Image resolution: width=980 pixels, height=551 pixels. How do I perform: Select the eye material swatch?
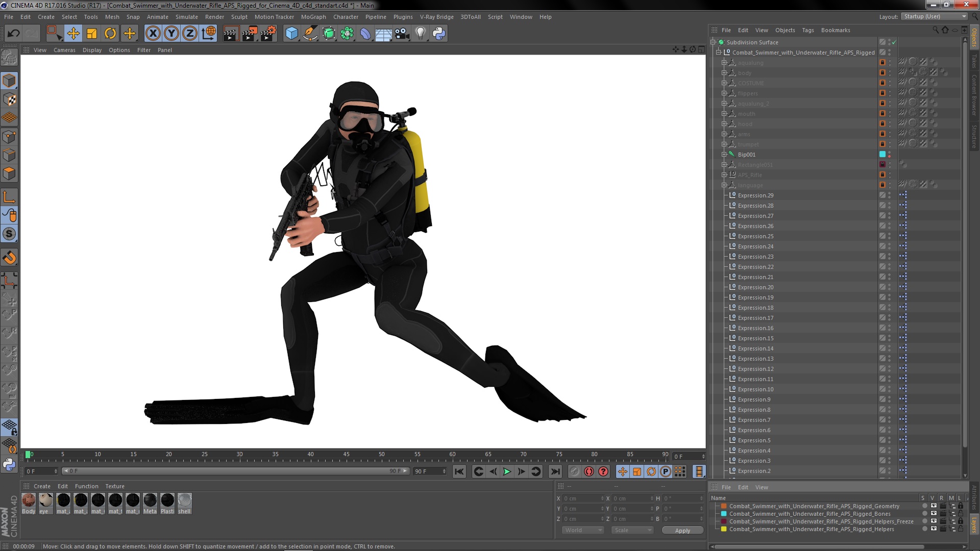pyautogui.click(x=46, y=504)
